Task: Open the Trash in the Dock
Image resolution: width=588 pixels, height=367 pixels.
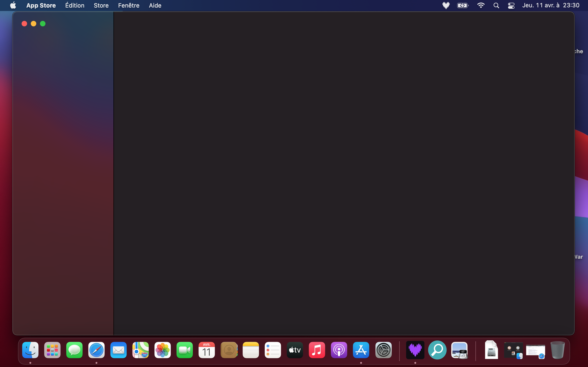Action: click(557, 350)
